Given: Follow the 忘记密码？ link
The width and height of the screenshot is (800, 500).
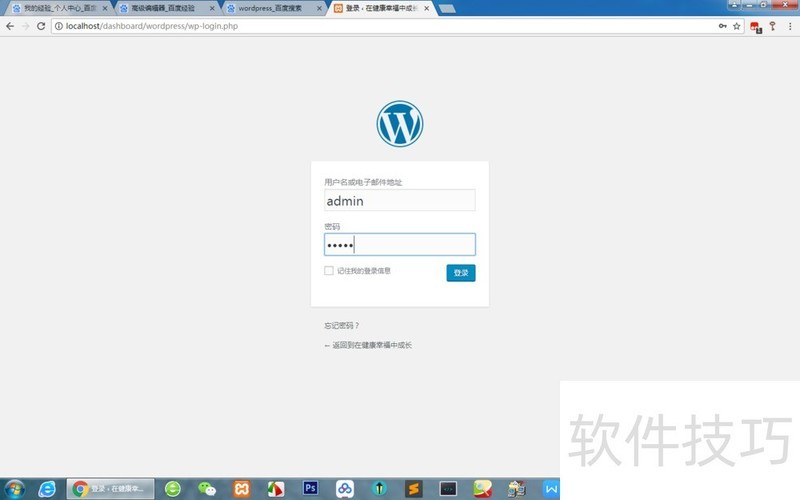Looking at the screenshot, I should (x=341, y=326).
